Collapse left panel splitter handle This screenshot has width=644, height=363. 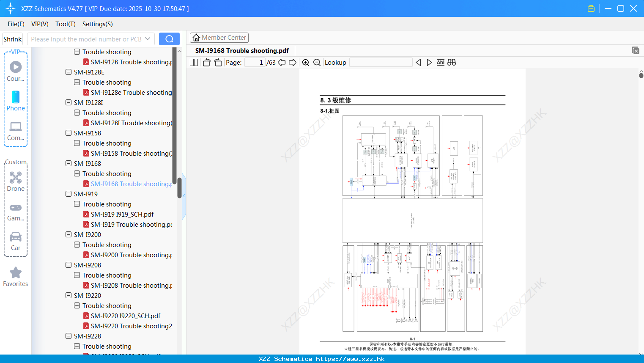click(184, 196)
